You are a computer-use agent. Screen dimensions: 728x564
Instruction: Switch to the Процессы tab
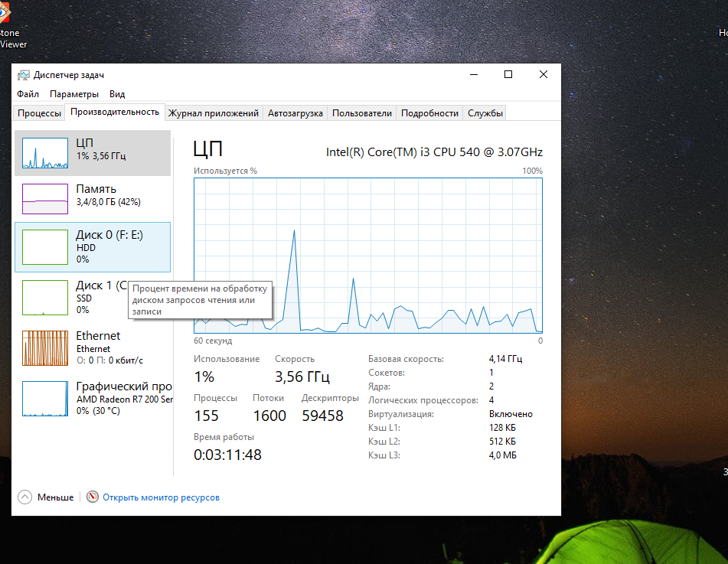coord(40,112)
